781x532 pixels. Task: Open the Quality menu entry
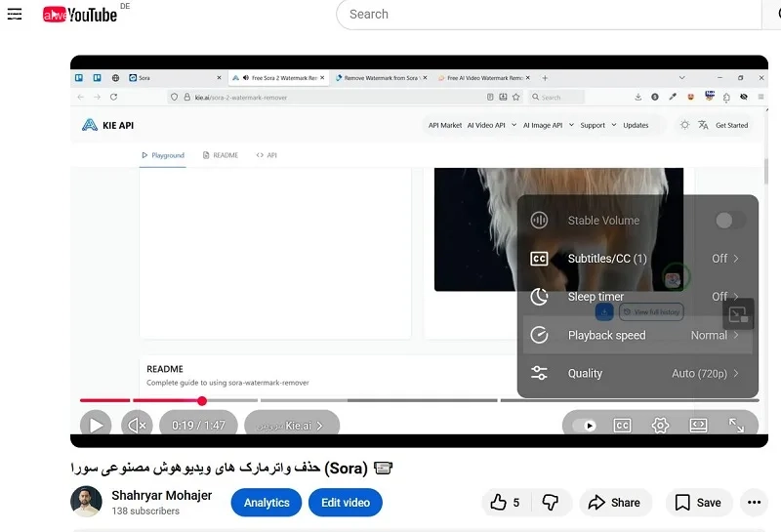tap(637, 373)
